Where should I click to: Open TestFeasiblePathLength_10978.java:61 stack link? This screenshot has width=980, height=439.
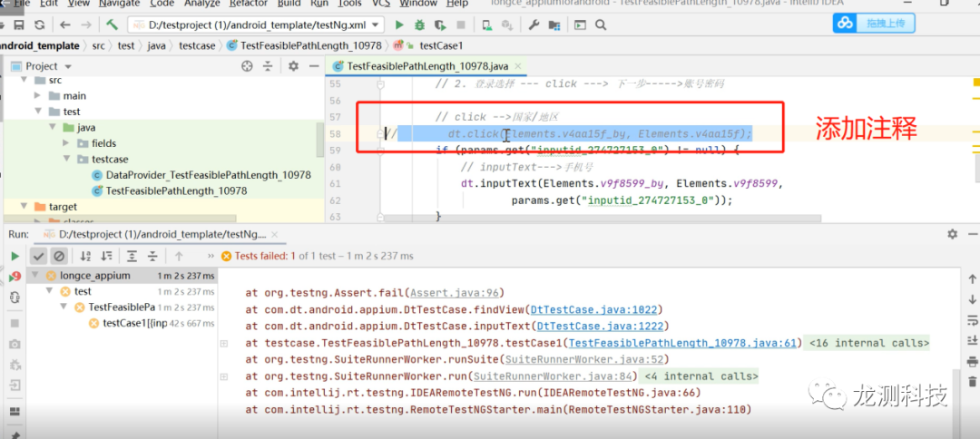click(683, 343)
